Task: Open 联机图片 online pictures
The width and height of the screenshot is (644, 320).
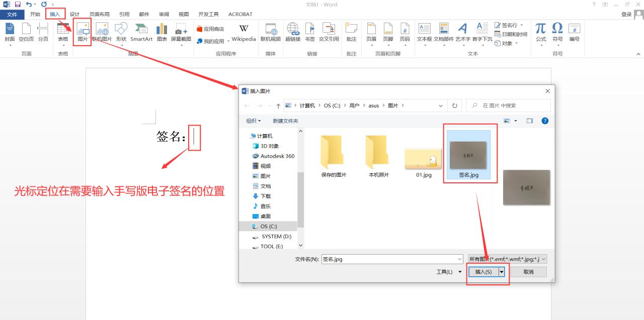Action: pyautogui.click(x=102, y=33)
